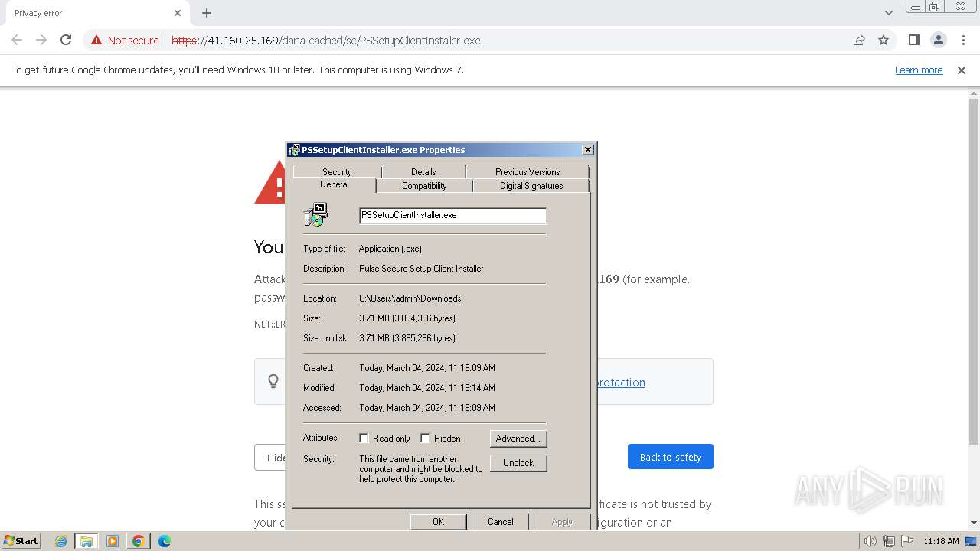This screenshot has width=980, height=551.
Task: Close the Privacy error tab
Action: (178, 13)
